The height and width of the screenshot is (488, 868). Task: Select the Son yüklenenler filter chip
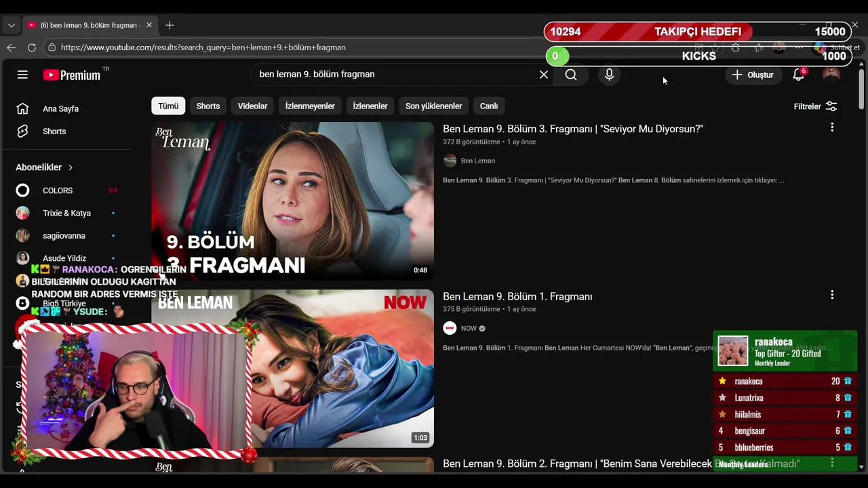coord(433,106)
